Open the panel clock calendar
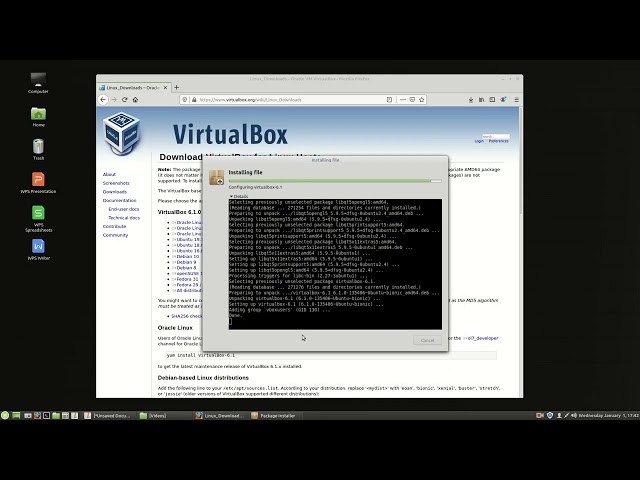 (609, 416)
